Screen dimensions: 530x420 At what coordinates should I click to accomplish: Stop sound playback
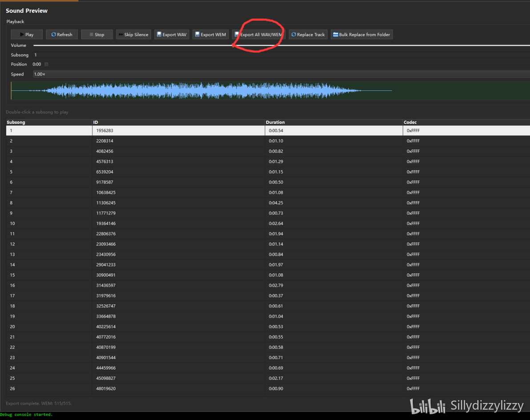point(96,35)
